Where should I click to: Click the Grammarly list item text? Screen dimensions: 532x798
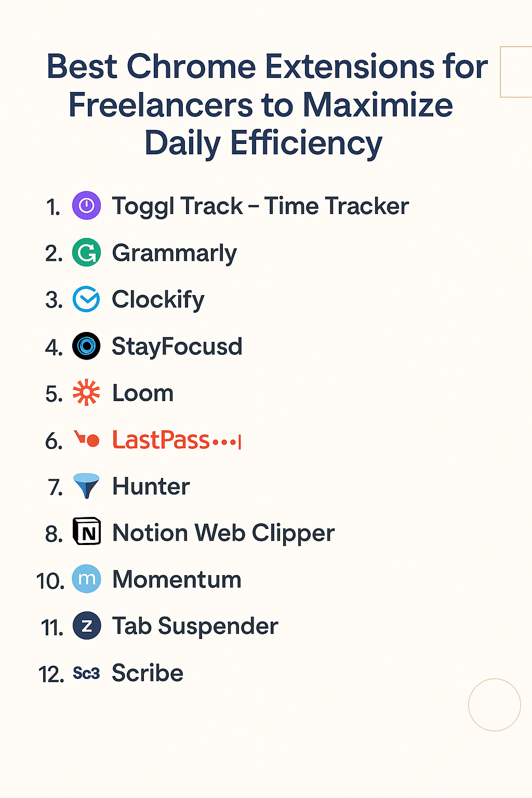175,254
